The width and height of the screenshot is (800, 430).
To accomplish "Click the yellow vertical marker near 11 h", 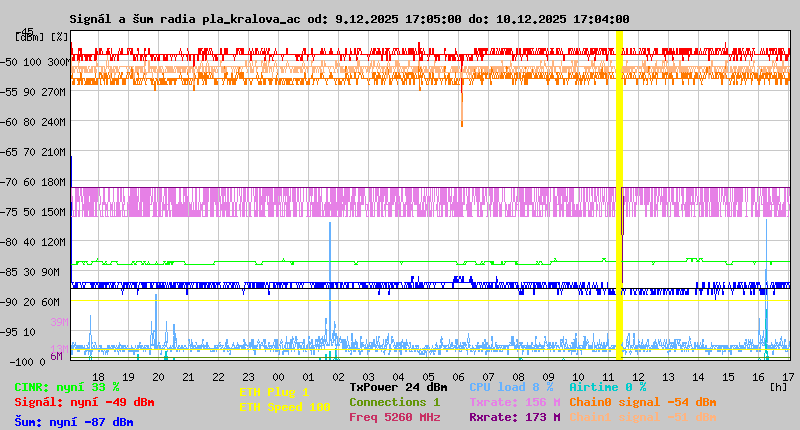I will [x=619, y=195].
